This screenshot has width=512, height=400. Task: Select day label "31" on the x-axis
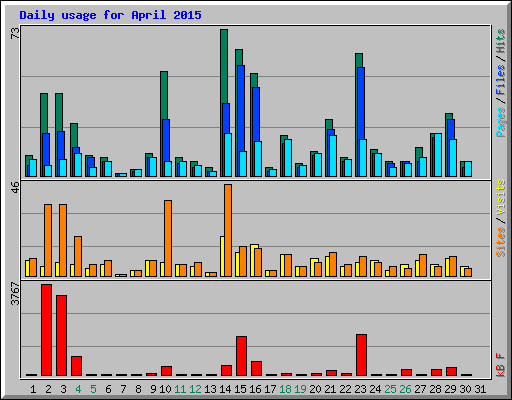480,389
